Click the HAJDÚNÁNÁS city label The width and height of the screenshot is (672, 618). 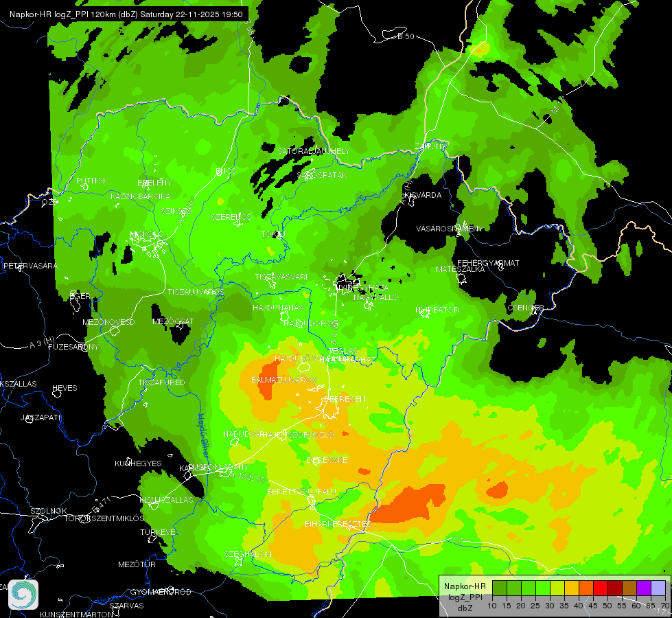[278, 308]
